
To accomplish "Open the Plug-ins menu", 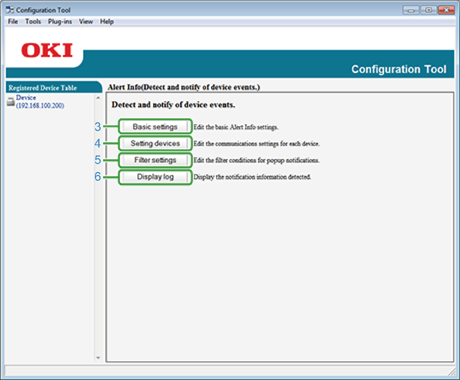I will click(x=60, y=22).
